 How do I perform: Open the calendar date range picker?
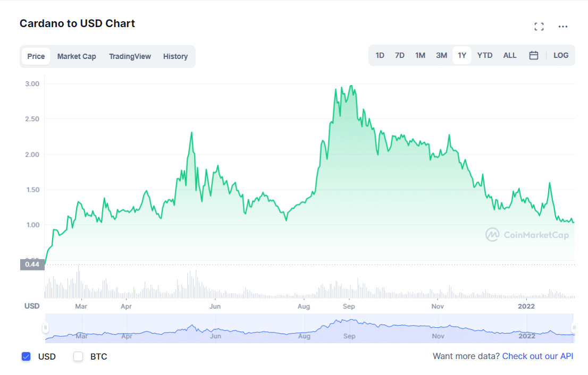534,55
